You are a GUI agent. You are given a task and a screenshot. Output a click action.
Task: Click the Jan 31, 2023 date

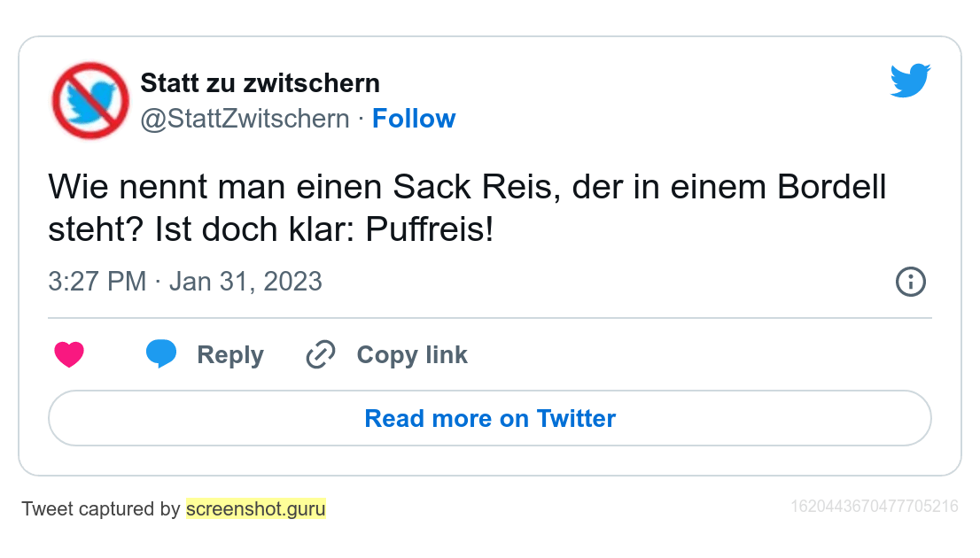[x=245, y=282]
